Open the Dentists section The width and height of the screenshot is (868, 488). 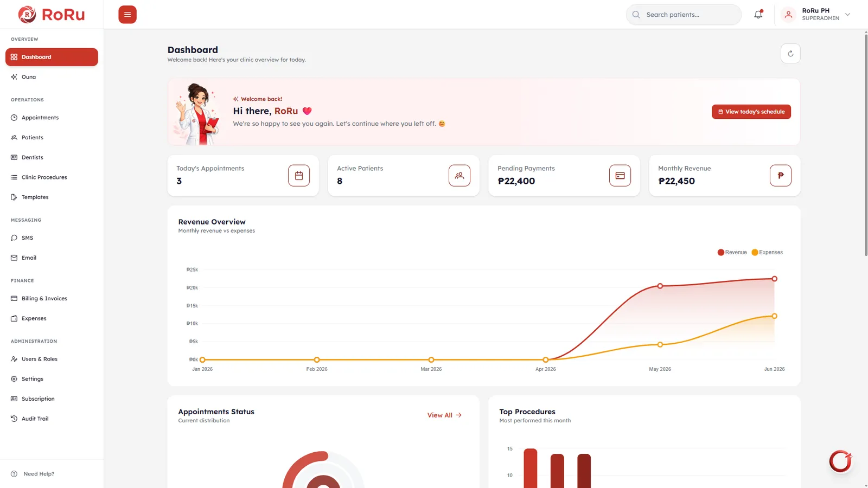[52, 157]
